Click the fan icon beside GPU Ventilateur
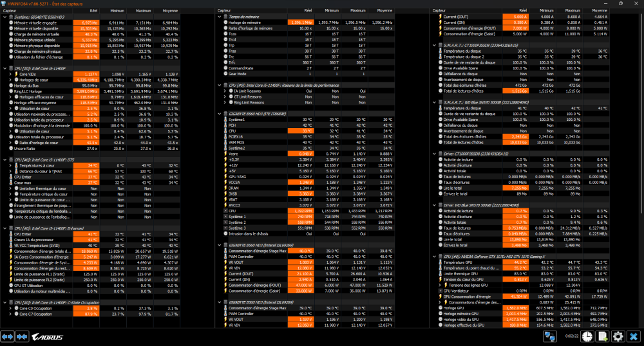Image resolution: width=644 pixels, height=346 pixels. 440,291
